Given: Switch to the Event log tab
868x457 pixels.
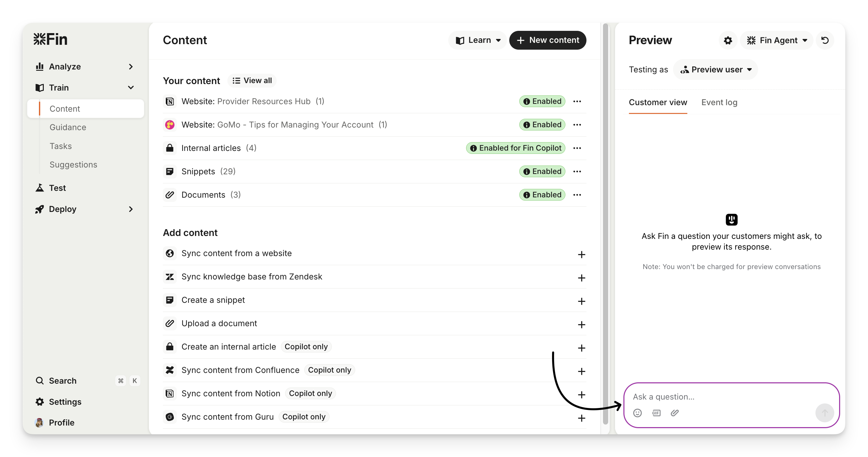Looking at the screenshot, I should coord(719,103).
